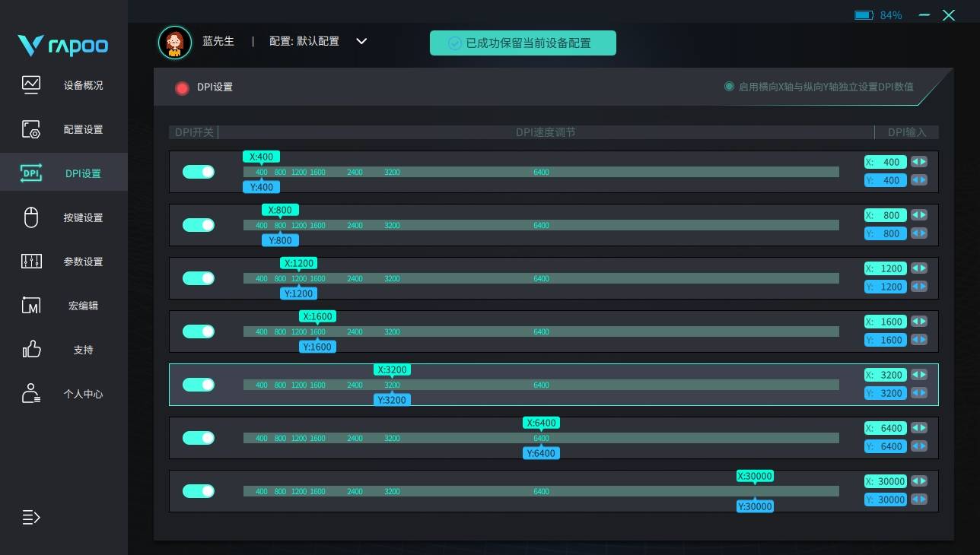Click the 蓝先生 user name
This screenshot has height=555, width=980.
218,41
